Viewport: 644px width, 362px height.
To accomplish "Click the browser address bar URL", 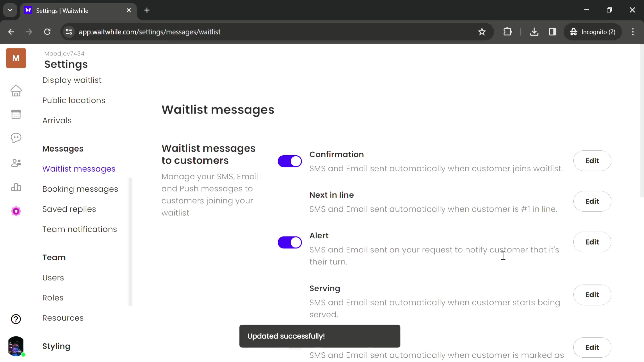I will pyautogui.click(x=149, y=31).
